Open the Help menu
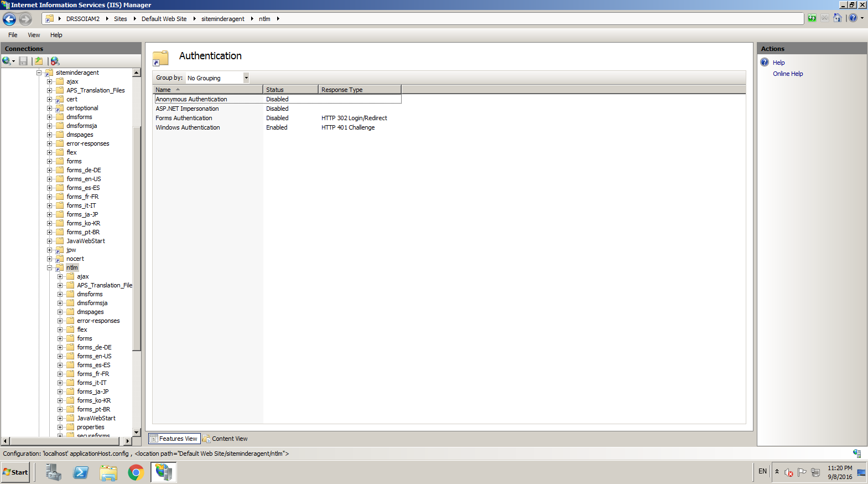The image size is (868, 484). (x=56, y=35)
